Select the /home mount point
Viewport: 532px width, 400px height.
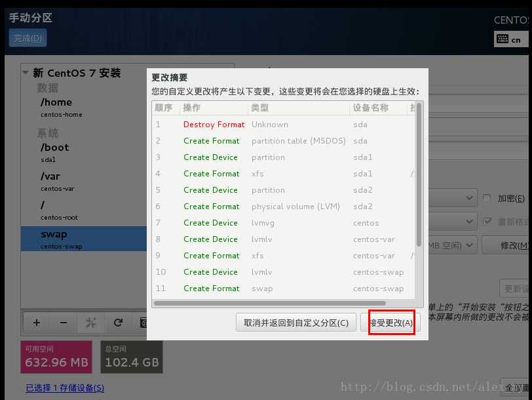(x=84, y=107)
